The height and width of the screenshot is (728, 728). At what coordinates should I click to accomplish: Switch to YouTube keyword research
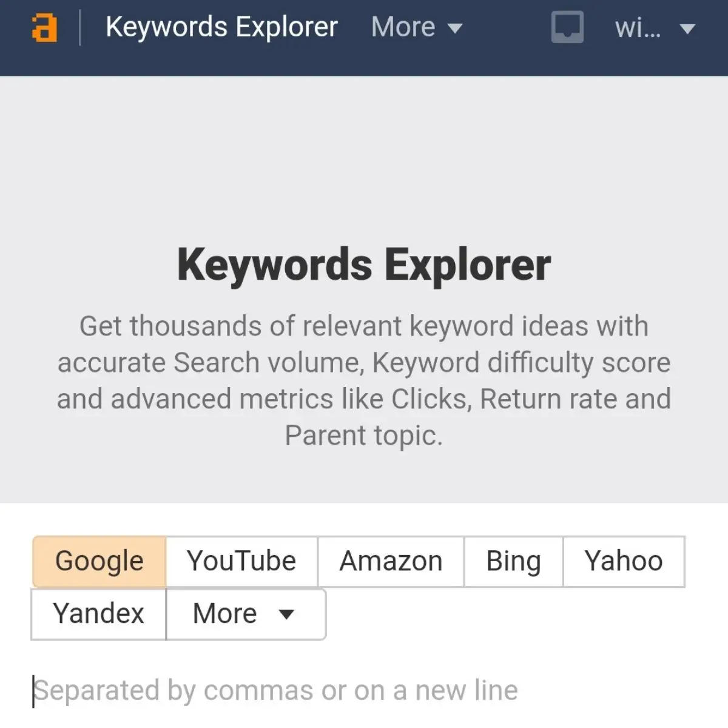[x=241, y=561]
